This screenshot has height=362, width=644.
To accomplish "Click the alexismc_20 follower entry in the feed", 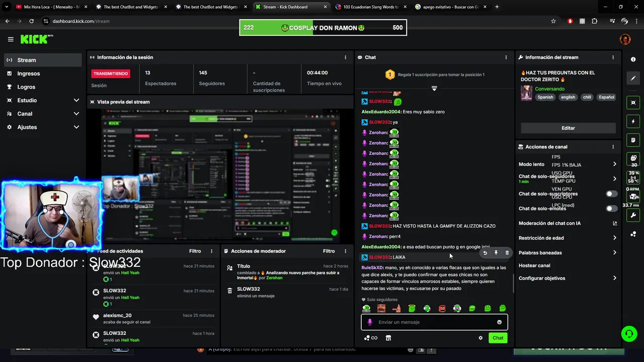I will point(153,318).
